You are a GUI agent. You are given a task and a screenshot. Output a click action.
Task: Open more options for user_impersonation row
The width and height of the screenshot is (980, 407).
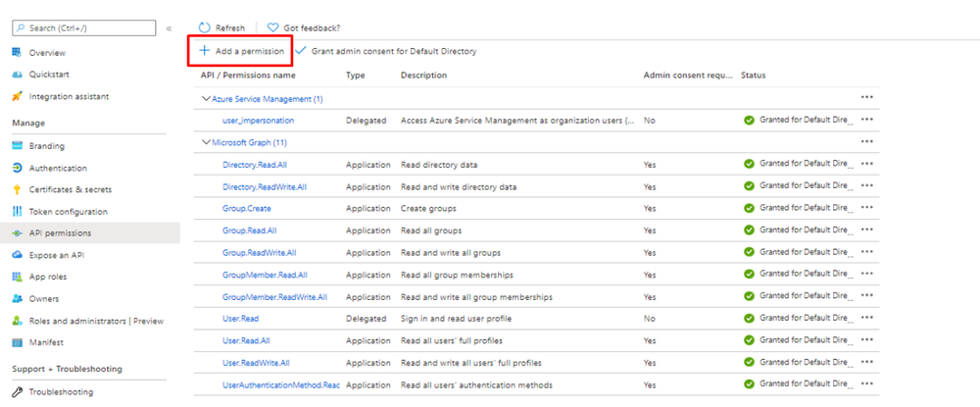[866, 120]
